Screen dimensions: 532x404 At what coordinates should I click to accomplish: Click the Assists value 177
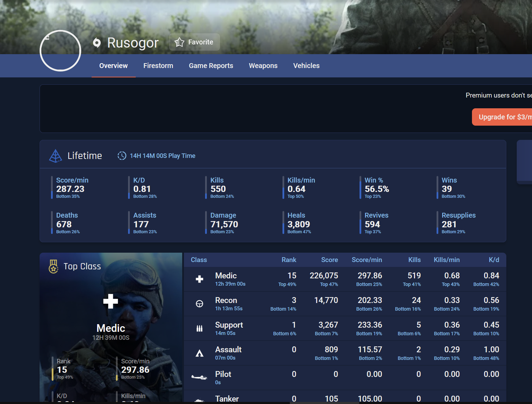tap(141, 224)
